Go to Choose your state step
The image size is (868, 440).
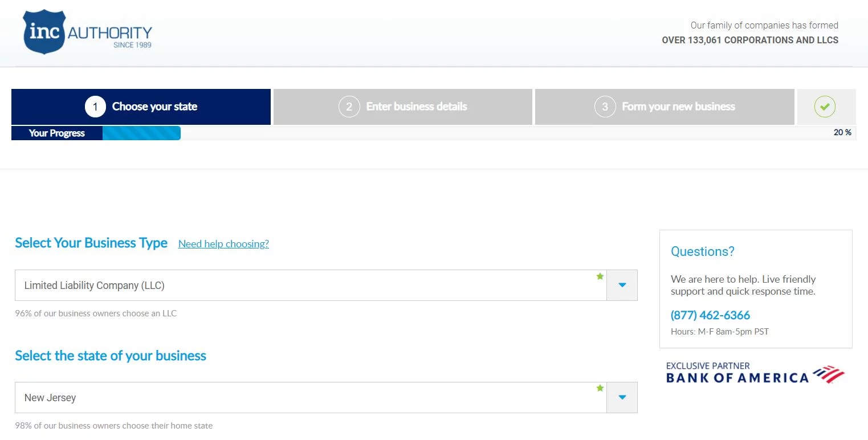[154, 107]
